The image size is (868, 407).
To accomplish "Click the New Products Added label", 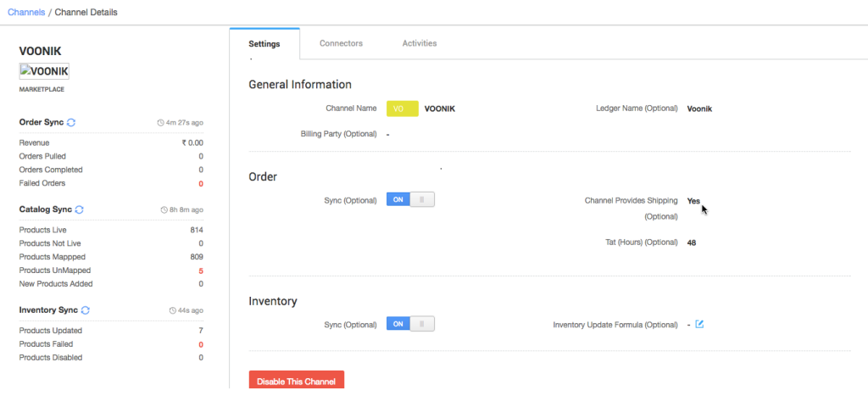I will 56,284.
